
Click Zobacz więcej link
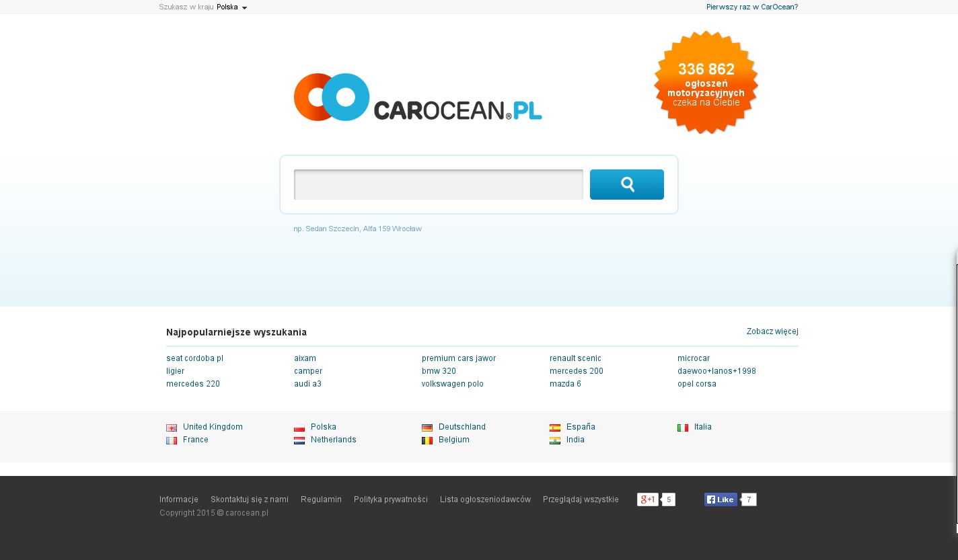coord(772,331)
